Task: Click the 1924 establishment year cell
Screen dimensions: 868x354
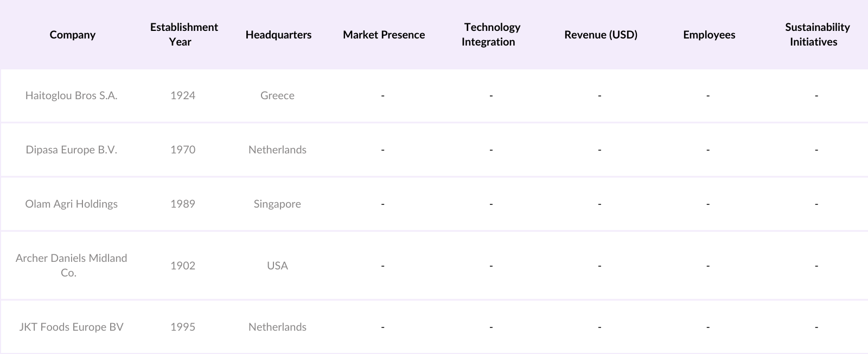Action: [183, 95]
